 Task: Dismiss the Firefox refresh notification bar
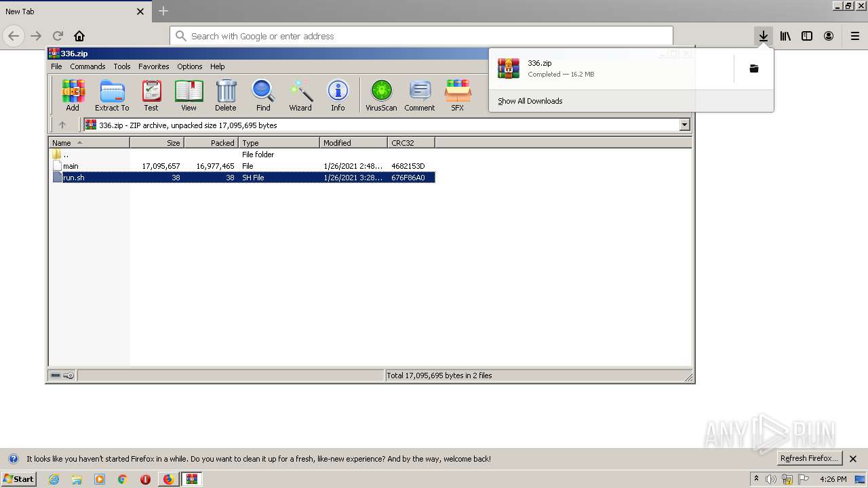[853, 459]
